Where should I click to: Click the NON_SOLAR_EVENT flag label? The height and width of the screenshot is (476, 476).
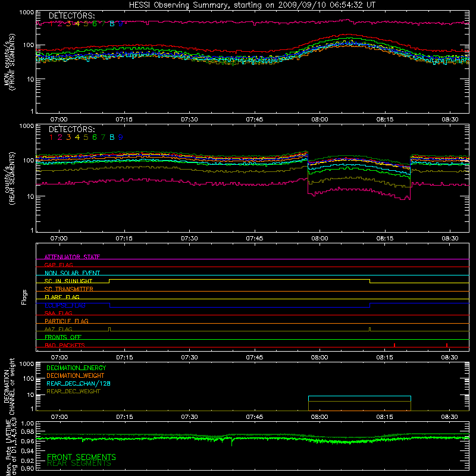tap(72, 273)
